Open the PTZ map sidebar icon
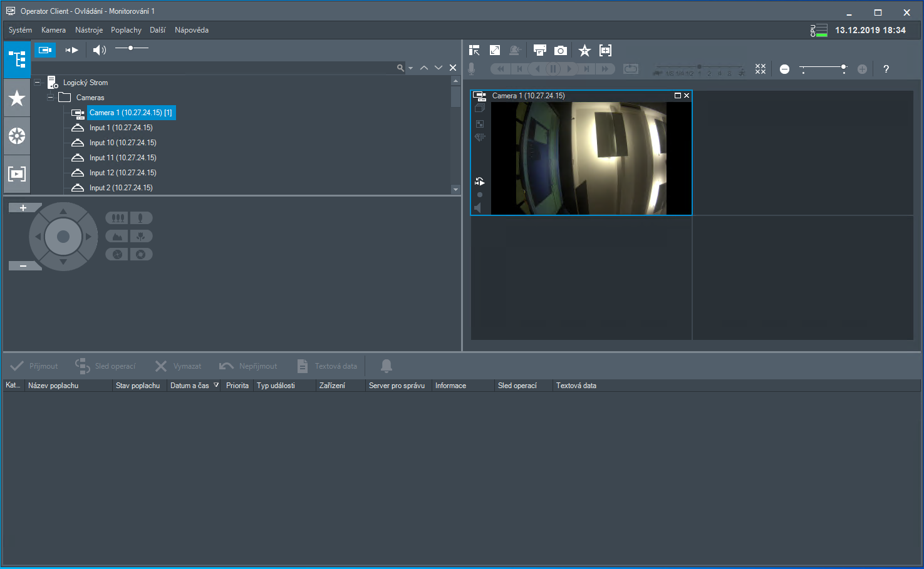Viewport: 924px width, 569px height. (17, 136)
